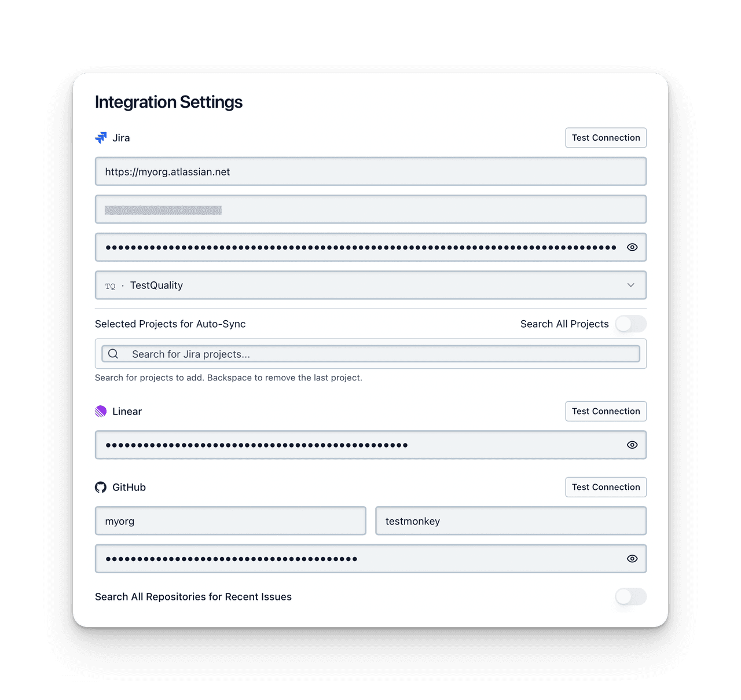The height and width of the screenshot is (700, 741).
Task: Click the TQ icon in the TestQuality selector
Action: click(111, 285)
